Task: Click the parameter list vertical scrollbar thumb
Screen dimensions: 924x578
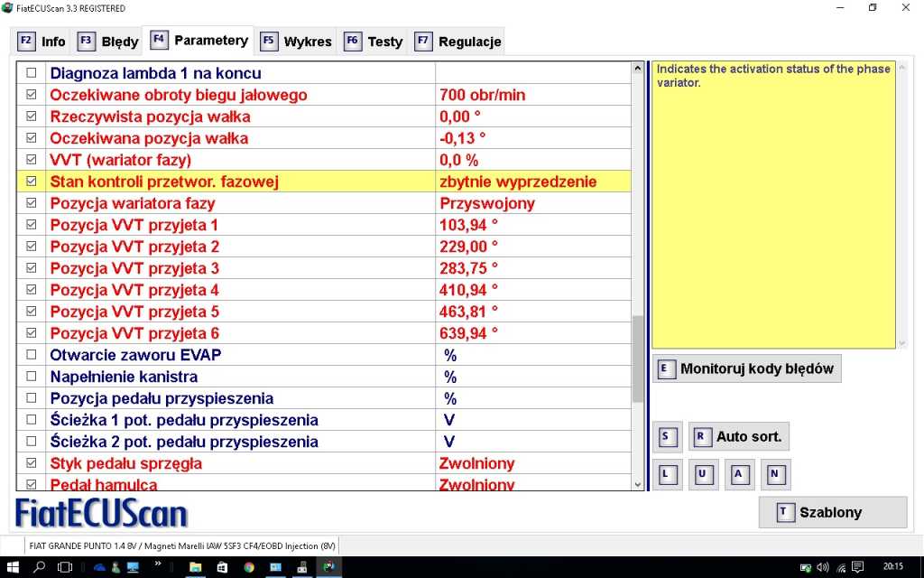Action: coord(638,359)
